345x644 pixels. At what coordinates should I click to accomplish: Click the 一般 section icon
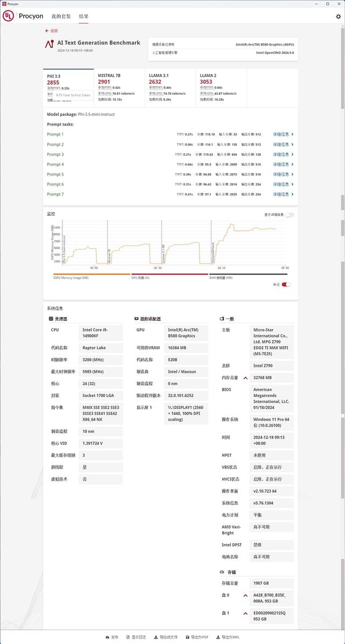click(x=222, y=319)
